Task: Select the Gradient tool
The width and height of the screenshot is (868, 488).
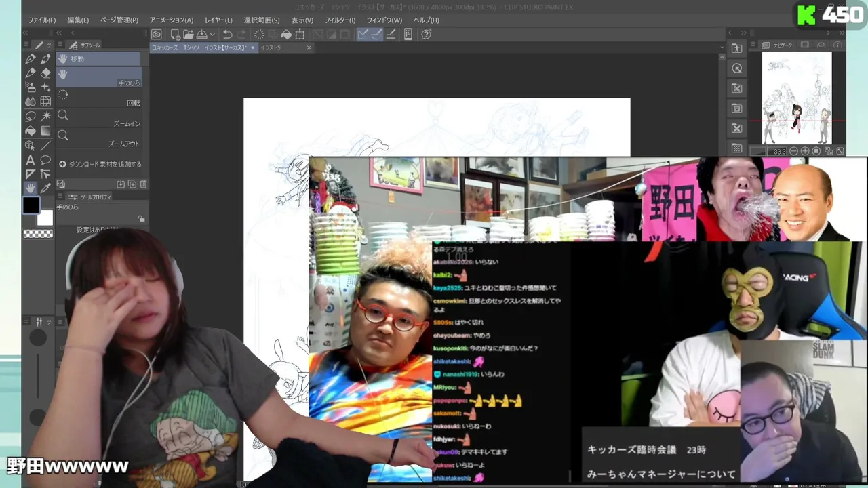Action: tap(45, 131)
